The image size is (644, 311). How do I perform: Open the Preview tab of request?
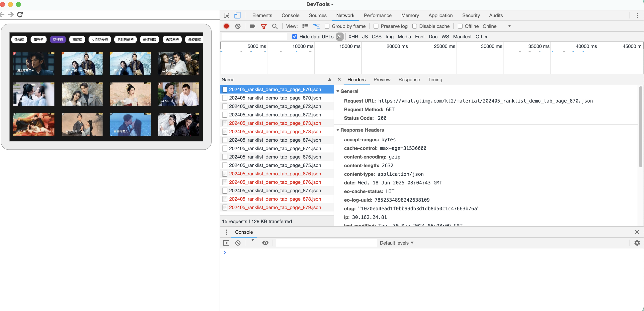coord(382,80)
